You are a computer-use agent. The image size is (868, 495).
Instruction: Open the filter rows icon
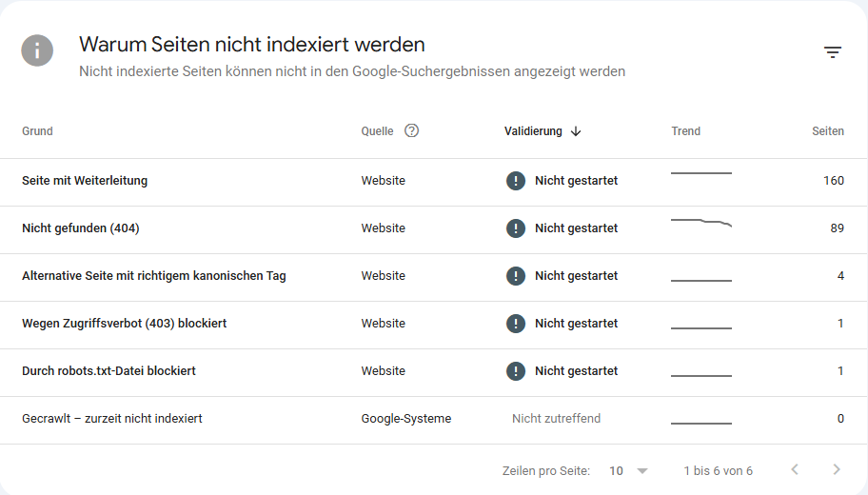tap(833, 52)
